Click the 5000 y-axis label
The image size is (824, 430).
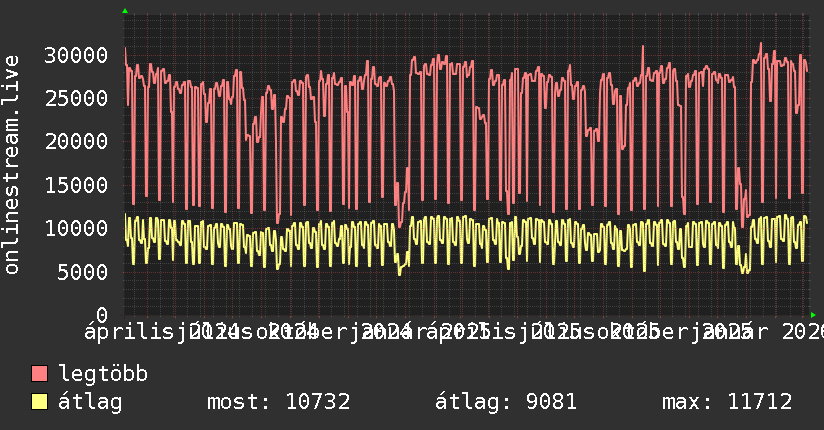tap(84, 271)
